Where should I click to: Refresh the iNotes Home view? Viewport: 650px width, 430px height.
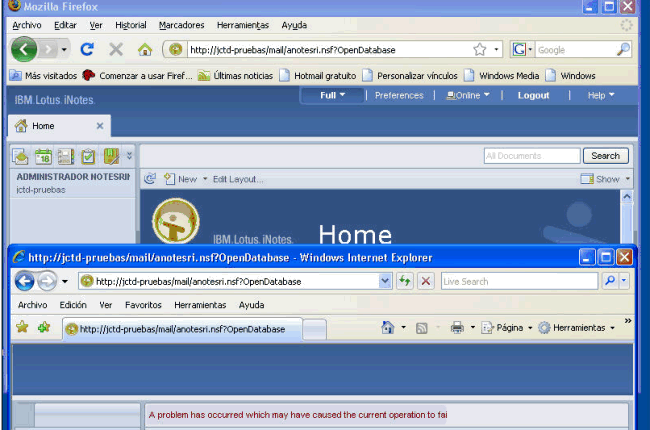coord(150,179)
